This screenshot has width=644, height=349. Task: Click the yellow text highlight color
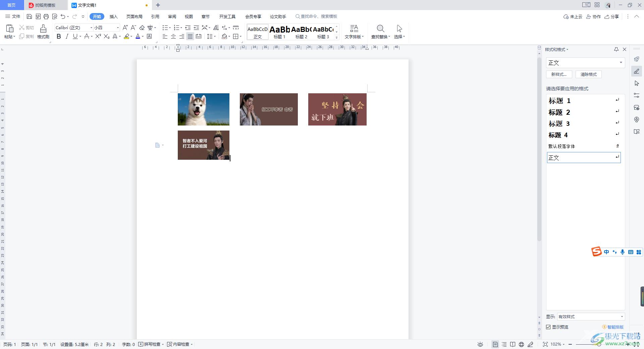point(126,36)
